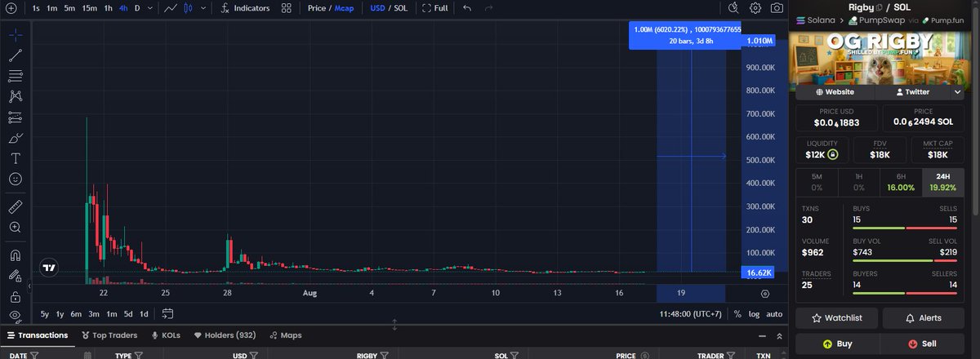Switch chart denomination to USD
Viewport: 980px width, 359px height.
click(377, 8)
